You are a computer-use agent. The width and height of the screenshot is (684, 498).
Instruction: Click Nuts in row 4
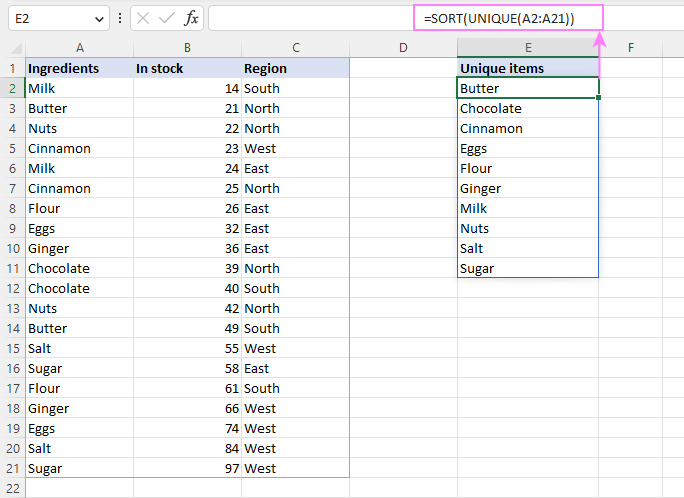pos(79,128)
